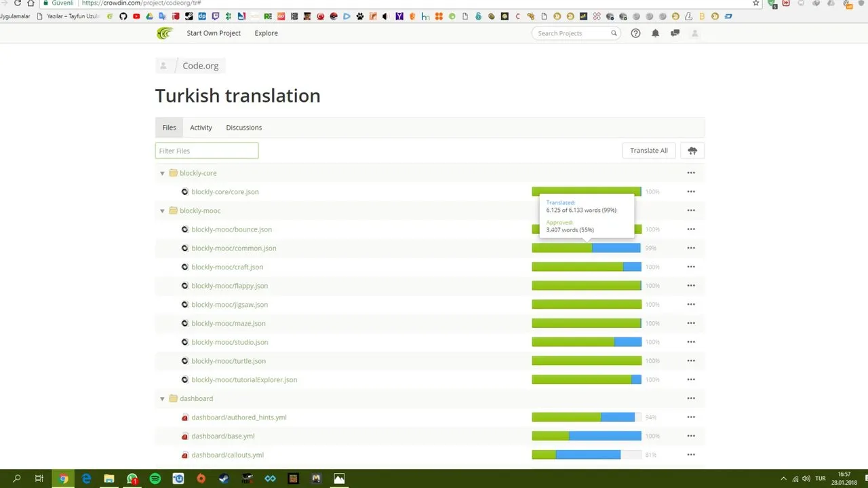Viewport: 868px width, 488px height.
Task: Click the search magnifier in Search Projects
Action: coord(614,33)
